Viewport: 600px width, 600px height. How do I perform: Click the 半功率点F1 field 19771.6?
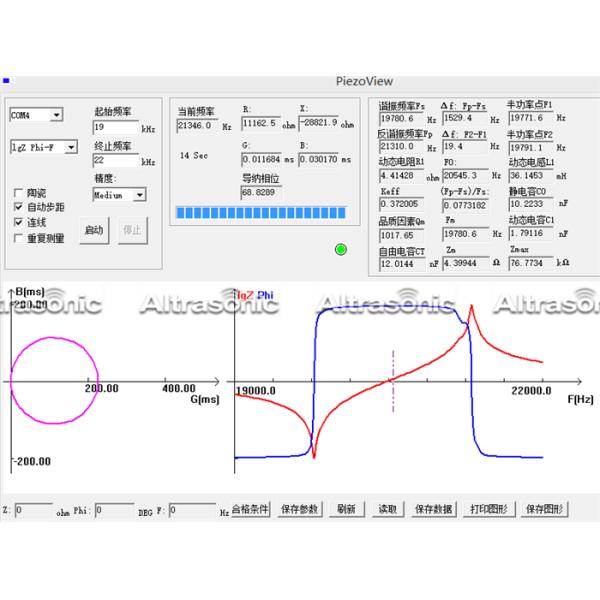[531, 118]
